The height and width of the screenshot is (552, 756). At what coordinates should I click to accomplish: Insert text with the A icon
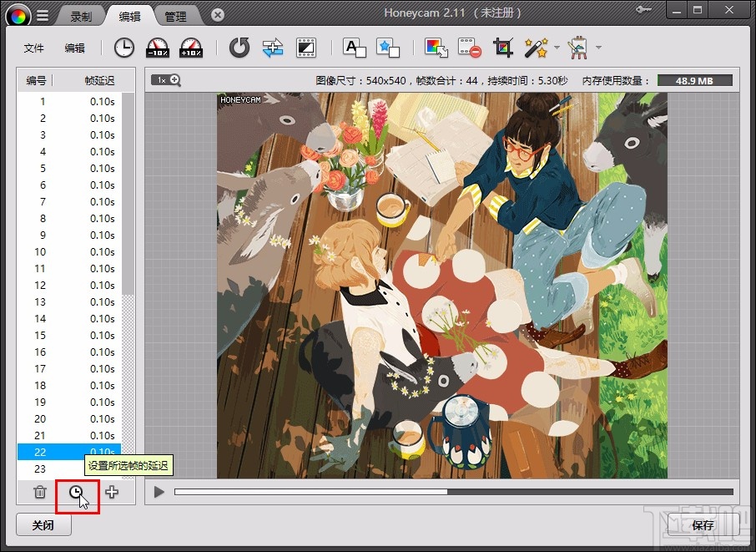[x=355, y=48]
